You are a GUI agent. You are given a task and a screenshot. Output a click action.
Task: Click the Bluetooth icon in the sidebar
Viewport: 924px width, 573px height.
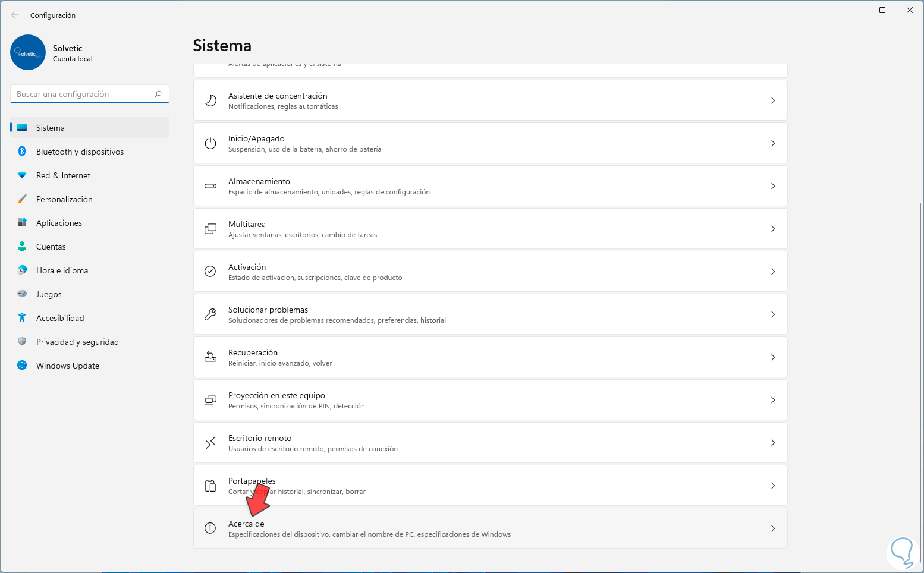click(22, 152)
